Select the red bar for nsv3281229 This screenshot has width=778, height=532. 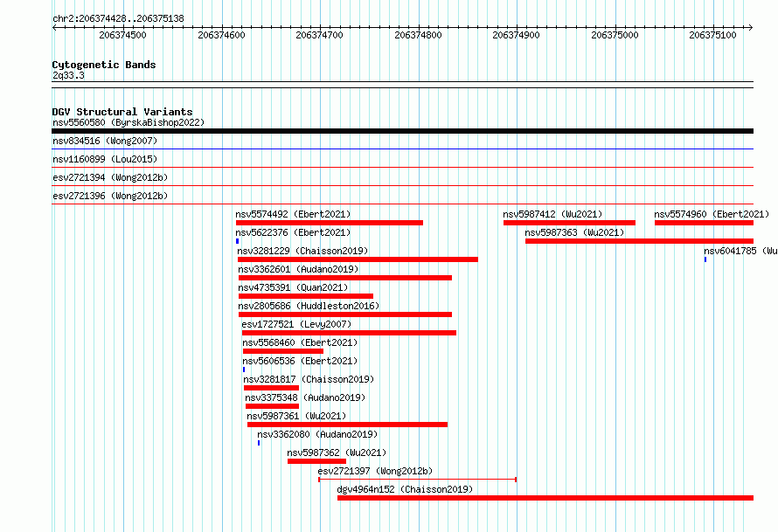[358, 259]
